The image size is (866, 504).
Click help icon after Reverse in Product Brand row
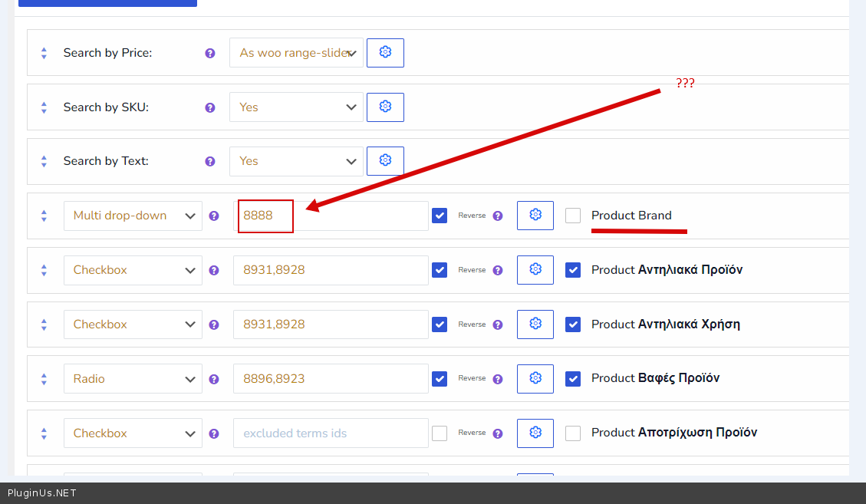coord(498,216)
